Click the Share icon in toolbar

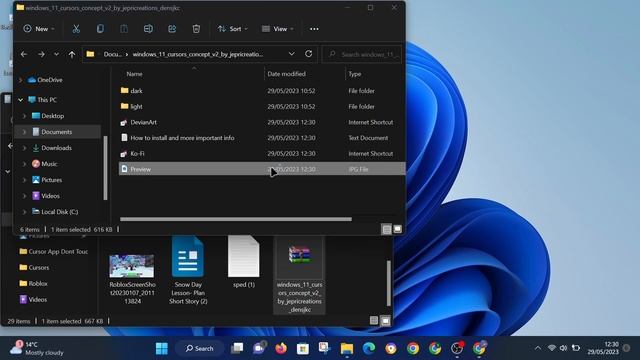click(x=172, y=29)
